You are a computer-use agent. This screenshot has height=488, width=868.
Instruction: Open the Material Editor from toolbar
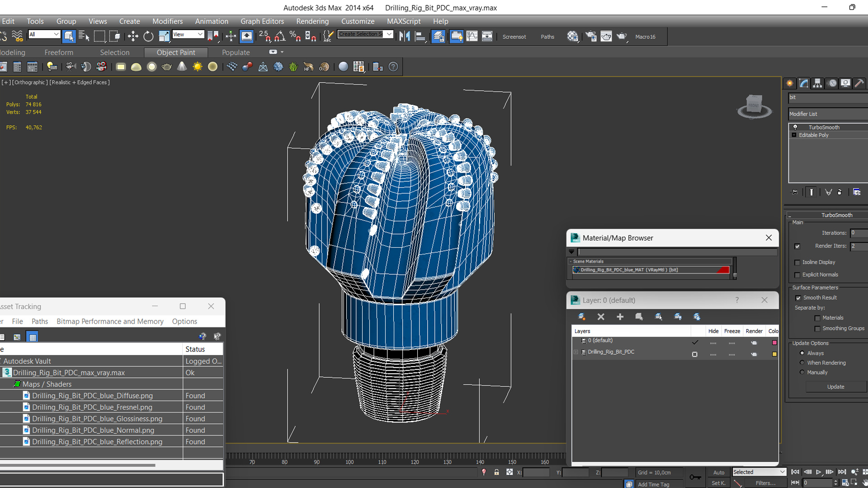point(573,36)
